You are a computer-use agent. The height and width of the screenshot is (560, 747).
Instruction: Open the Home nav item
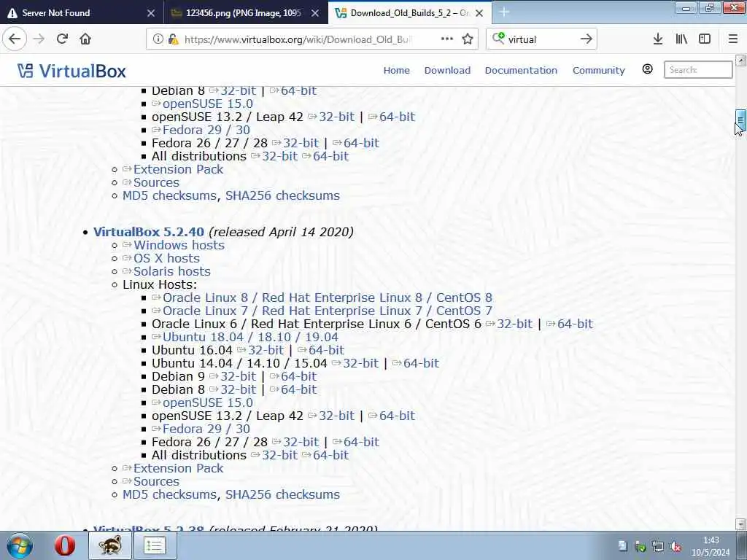[x=396, y=71]
